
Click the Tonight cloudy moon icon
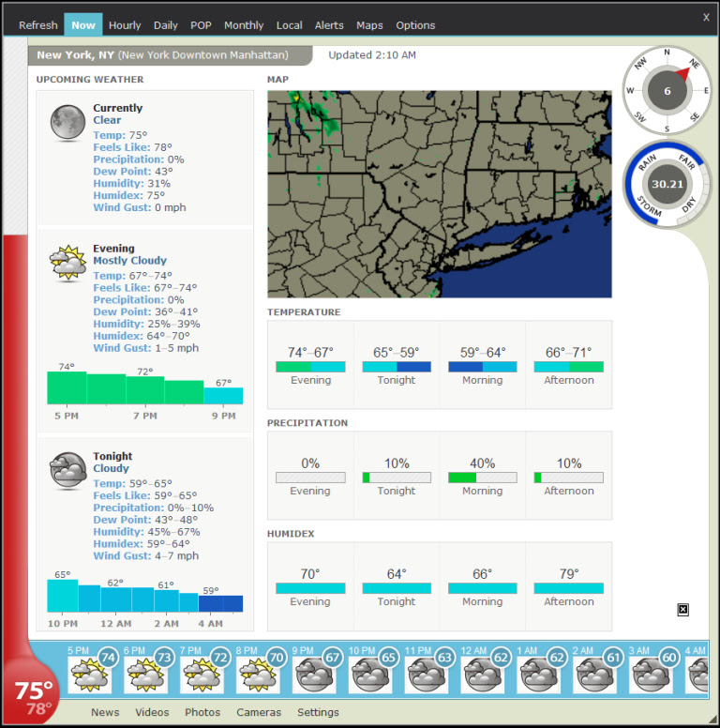(x=67, y=471)
